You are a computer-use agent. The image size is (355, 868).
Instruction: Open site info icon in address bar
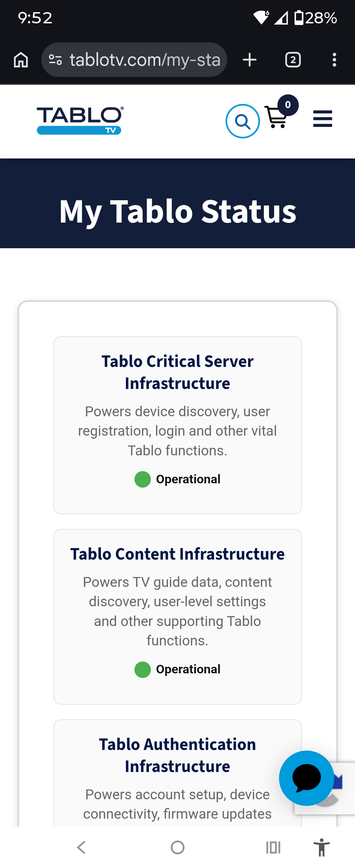[55, 60]
